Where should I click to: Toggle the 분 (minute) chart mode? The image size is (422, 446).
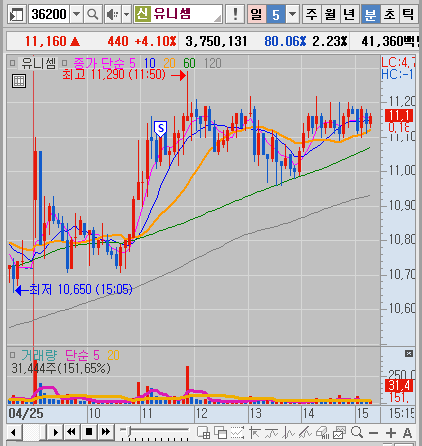click(x=370, y=14)
